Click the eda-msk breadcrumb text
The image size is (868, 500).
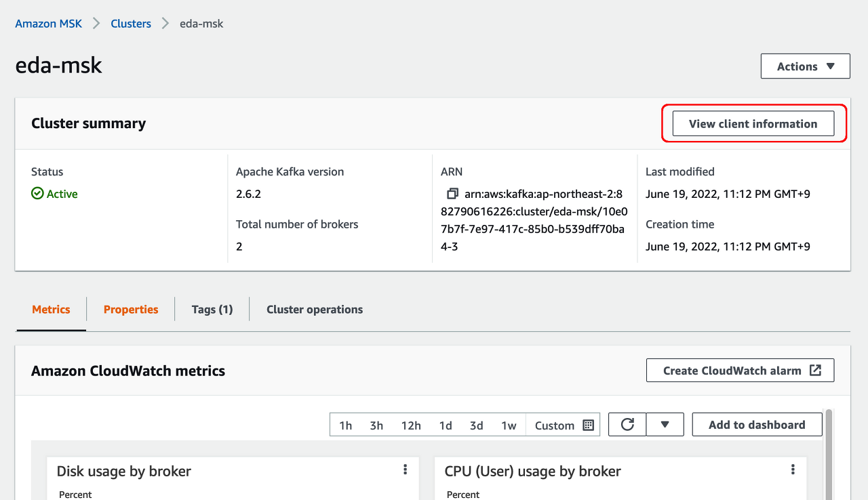point(201,24)
